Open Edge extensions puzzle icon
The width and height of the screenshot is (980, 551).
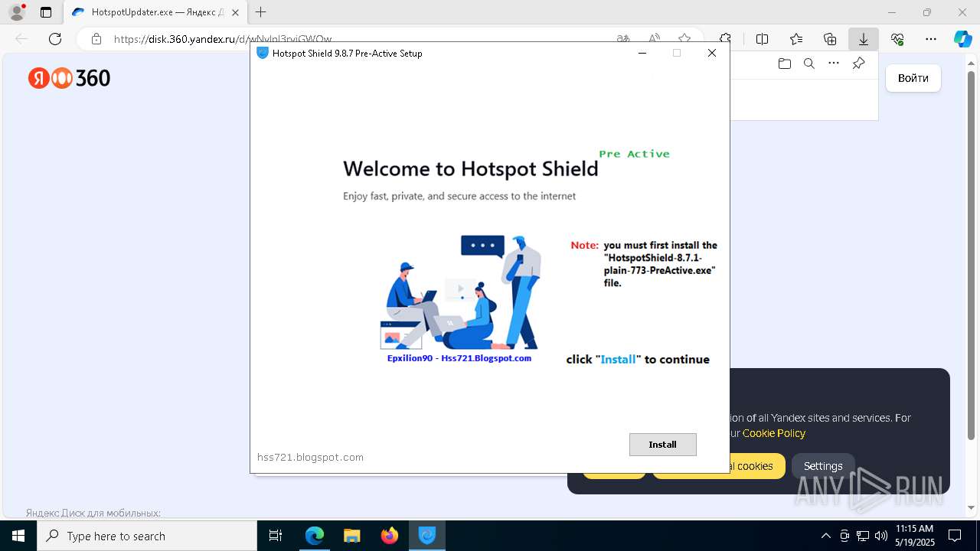tap(726, 39)
